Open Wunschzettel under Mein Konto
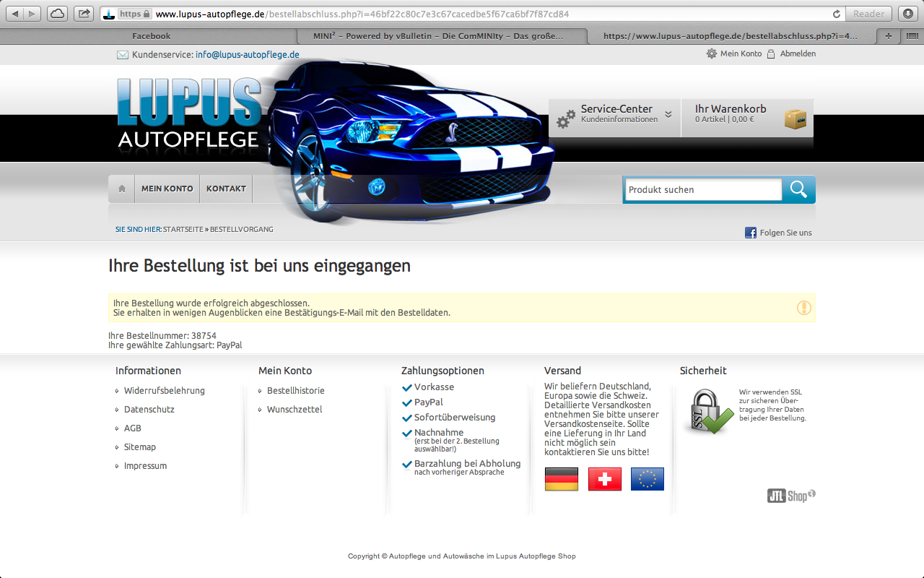This screenshot has width=924, height=578. click(x=295, y=410)
